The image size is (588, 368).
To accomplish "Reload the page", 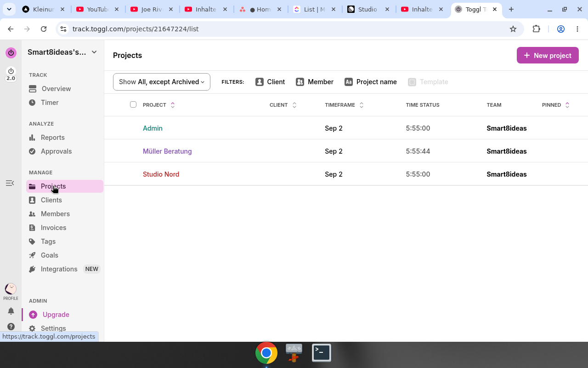I will pyautogui.click(x=44, y=29).
